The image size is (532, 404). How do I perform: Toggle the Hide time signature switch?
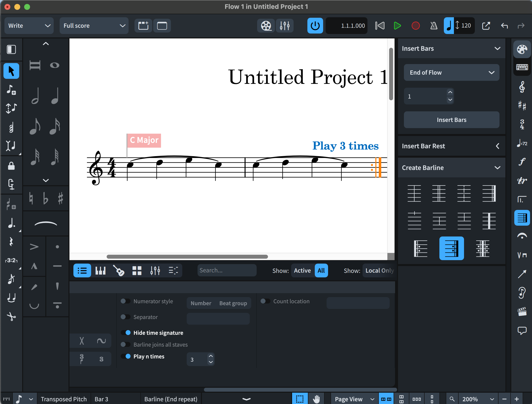tap(126, 333)
